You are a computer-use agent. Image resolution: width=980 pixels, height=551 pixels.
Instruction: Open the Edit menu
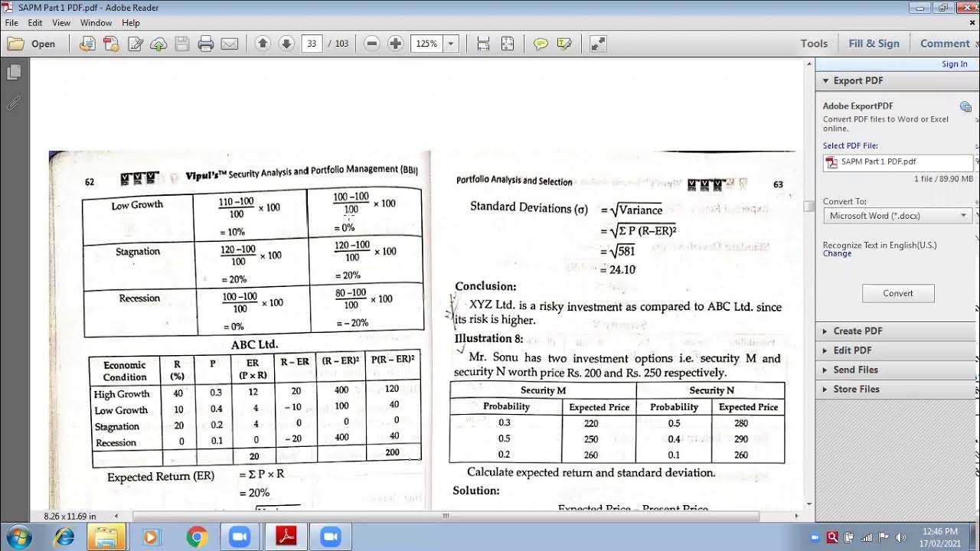(35, 23)
